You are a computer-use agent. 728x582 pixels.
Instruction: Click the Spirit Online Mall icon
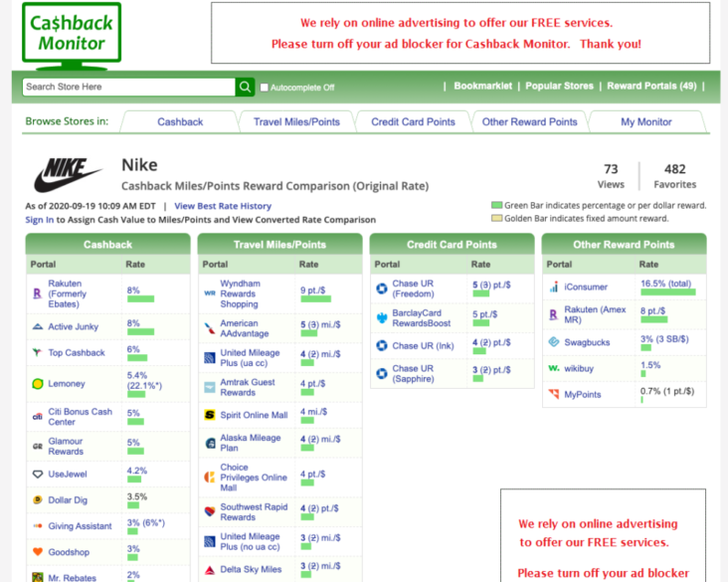coord(210,415)
